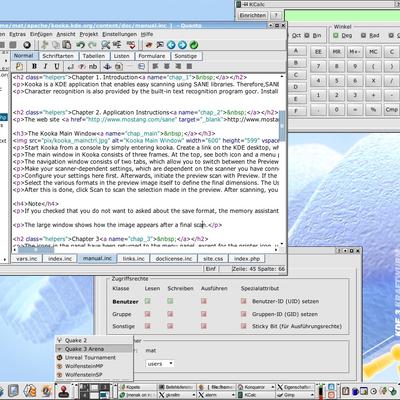Click the MC memory button in KCalc

point(373,52)
